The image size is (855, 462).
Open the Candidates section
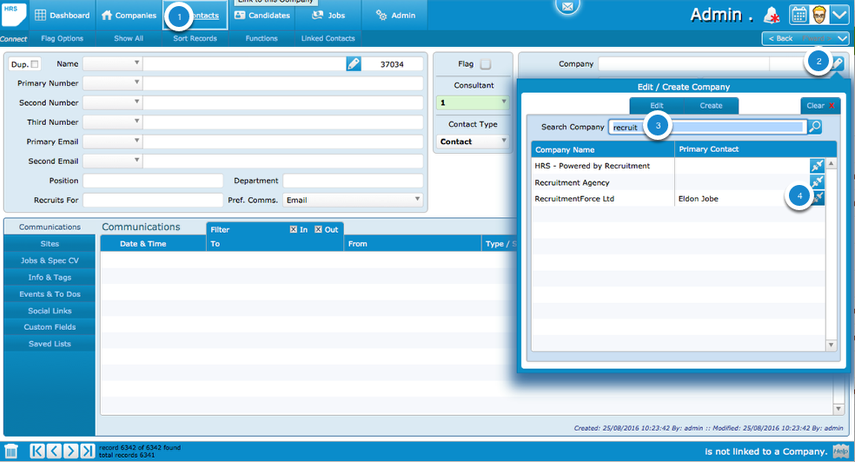(x=262, y=15)
